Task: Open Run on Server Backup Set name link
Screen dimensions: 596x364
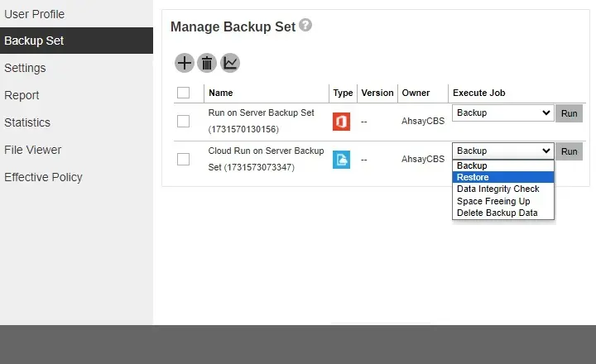Action: (261, 113)
